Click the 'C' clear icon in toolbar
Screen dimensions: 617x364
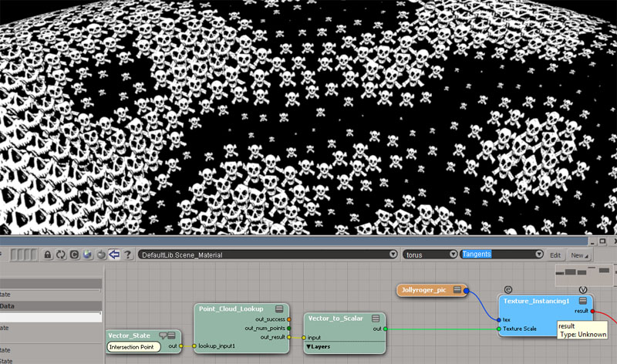74,254
